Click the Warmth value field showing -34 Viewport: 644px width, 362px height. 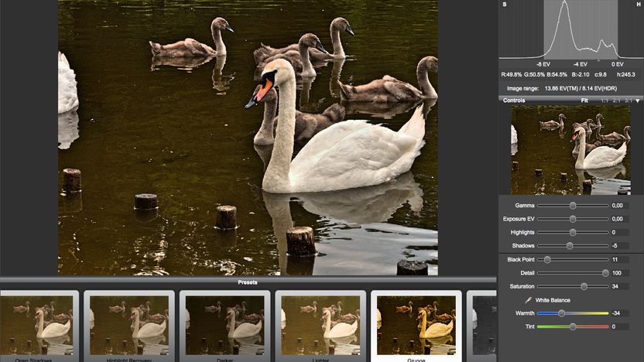(x=620, y=313)
